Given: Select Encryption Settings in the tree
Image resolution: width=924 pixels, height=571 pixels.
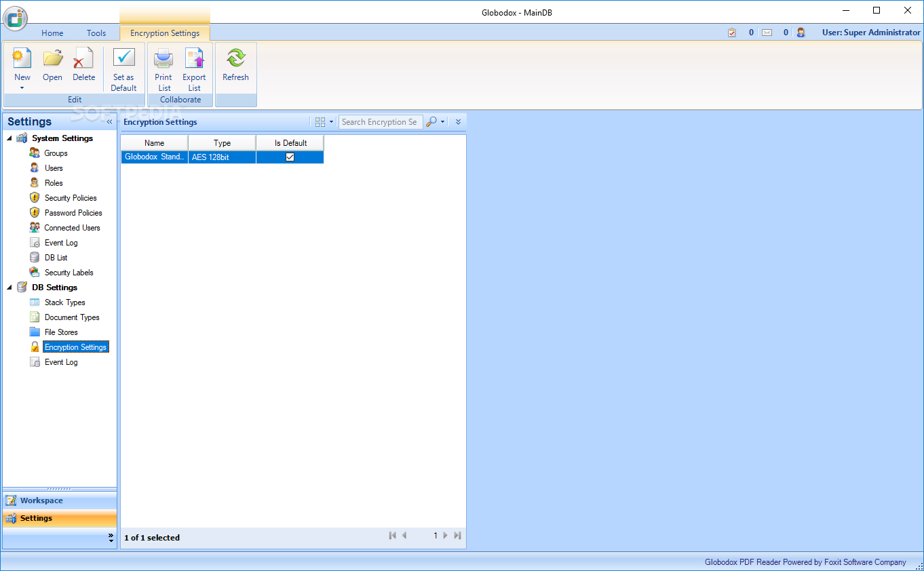Looking at the screenshot, I should click(75, 347).
